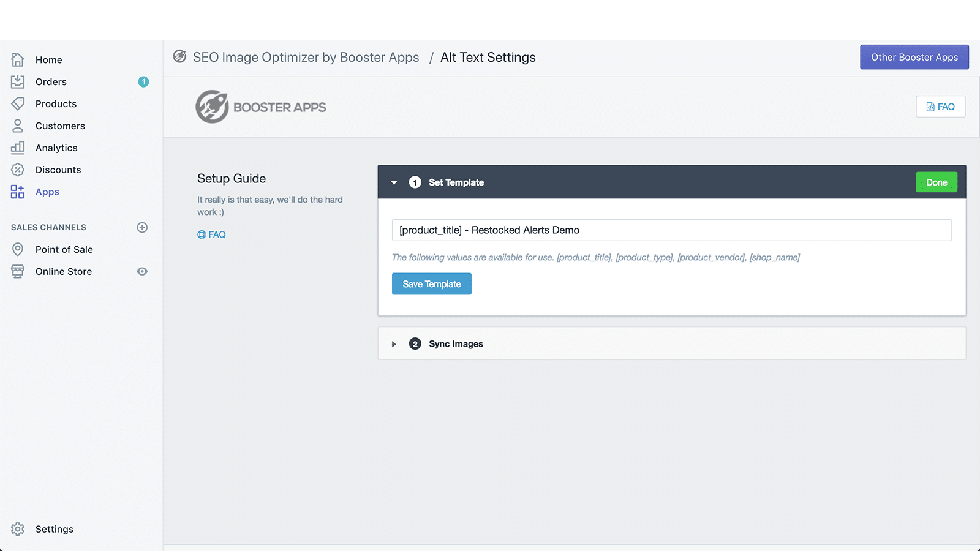The image size is (980, 551).
Task: Click the Set Template header title
Action: [x=456, y=182]
